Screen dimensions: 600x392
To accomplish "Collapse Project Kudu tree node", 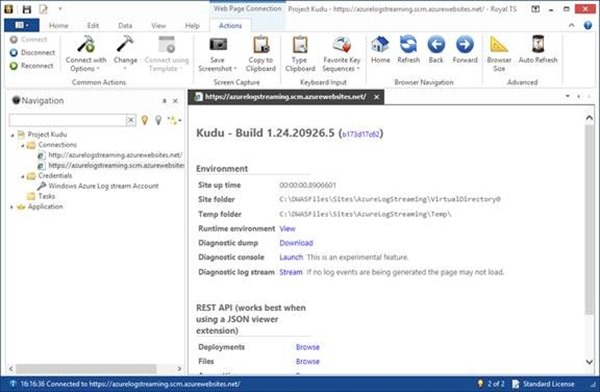I will [12, 135].
